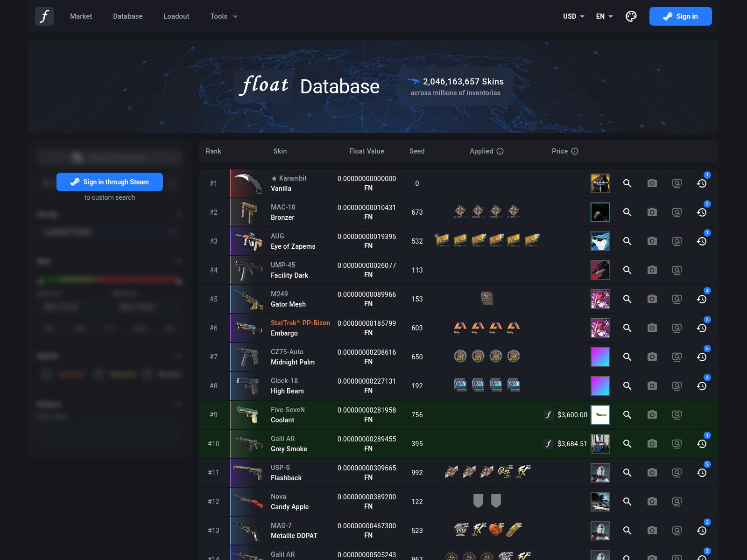Click the float logo home icon
The image size is (747, 560).
point(44,16)
